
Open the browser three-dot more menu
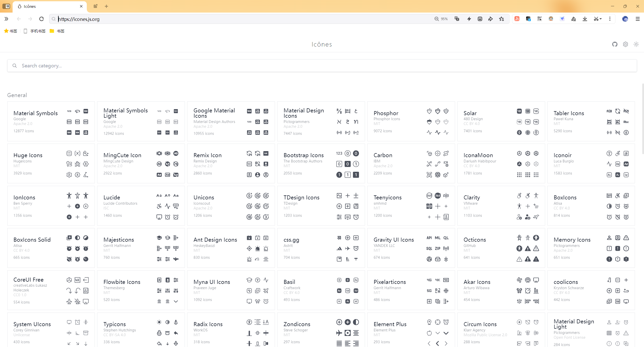point(610,19)
